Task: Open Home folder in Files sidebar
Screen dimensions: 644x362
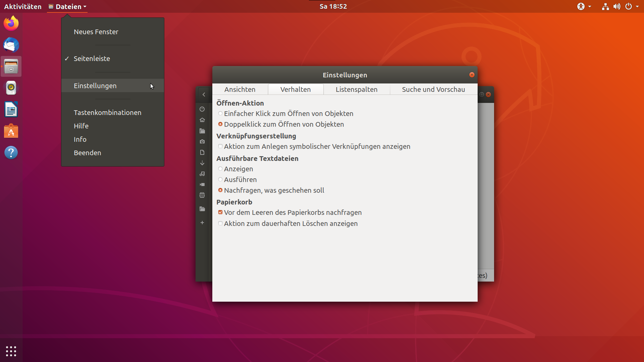Action: (202, 120)
